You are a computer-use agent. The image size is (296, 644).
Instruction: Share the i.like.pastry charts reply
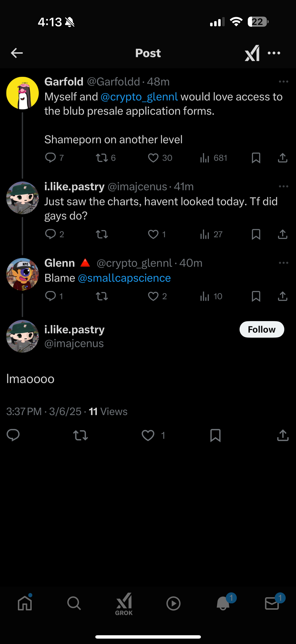click(x=283, y=234)
